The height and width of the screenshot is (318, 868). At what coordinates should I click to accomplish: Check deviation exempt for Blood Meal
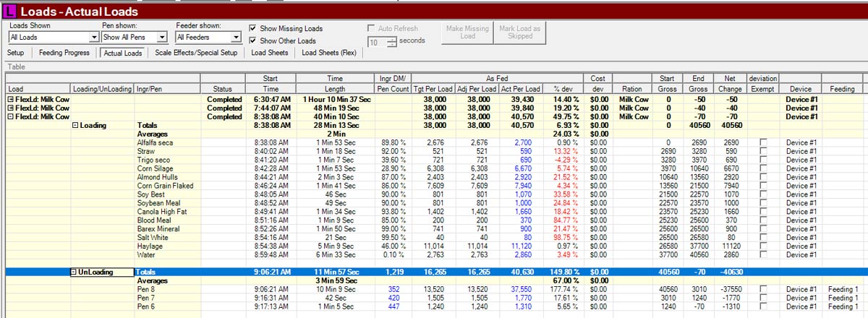point(762,220)
